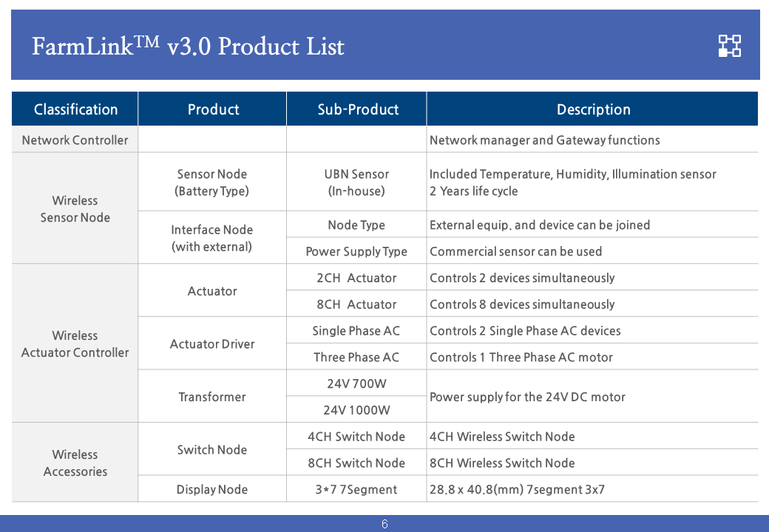Image resolution: width=769 pixels, height=532 pixels.
Task: Select the UBN Sensor (In-house) cell
Action: point(356,183)
